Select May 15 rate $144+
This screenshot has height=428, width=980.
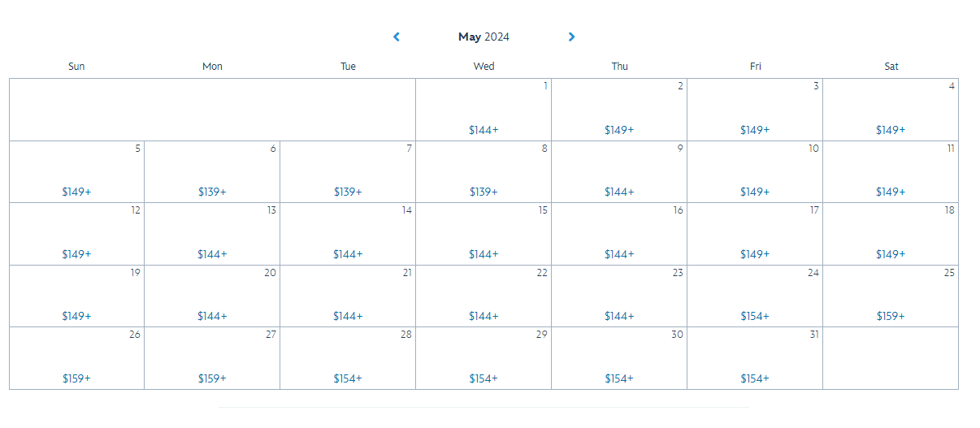click(x=483, y=254)
